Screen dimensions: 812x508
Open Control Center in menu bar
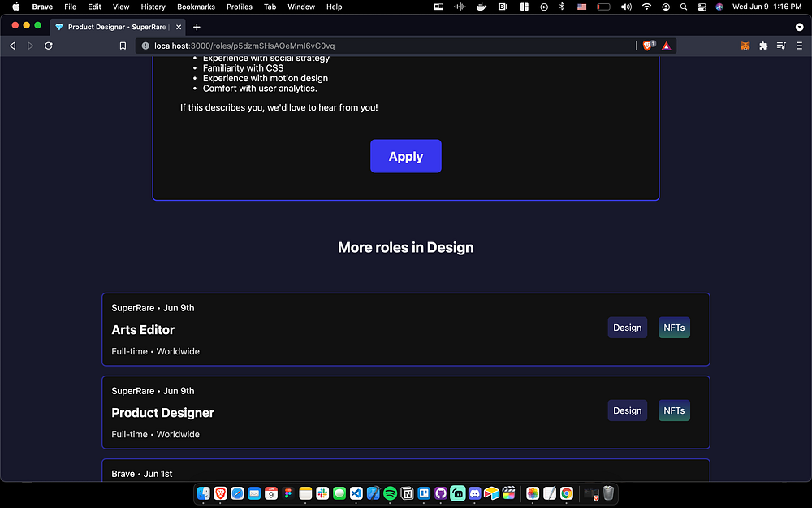pos(702,7)
